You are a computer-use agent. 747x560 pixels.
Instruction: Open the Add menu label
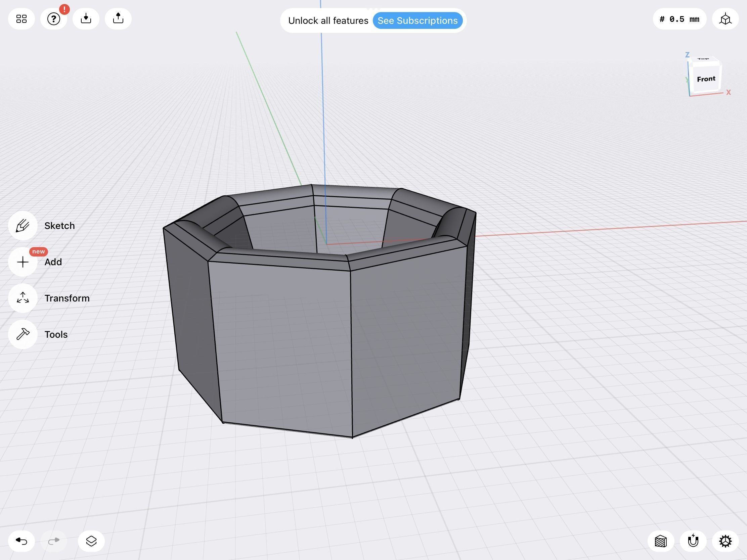pos(53,262)
